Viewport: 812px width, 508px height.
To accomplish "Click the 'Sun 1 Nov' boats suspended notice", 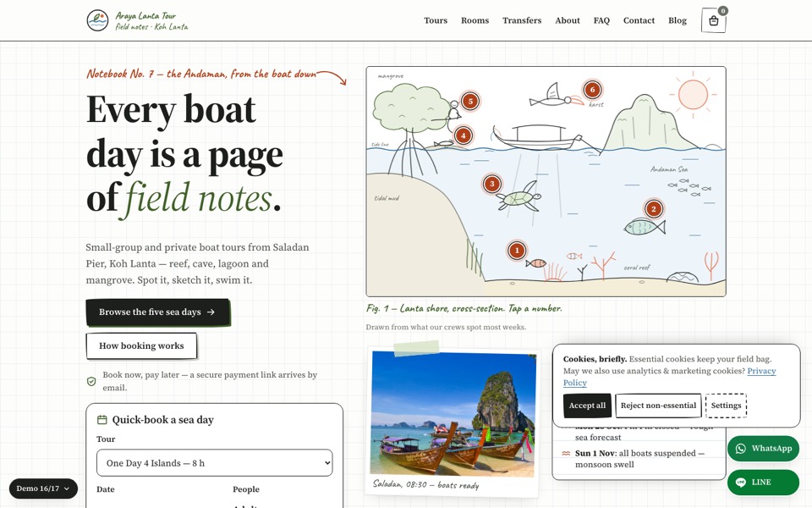I will [x=639, y=459].
